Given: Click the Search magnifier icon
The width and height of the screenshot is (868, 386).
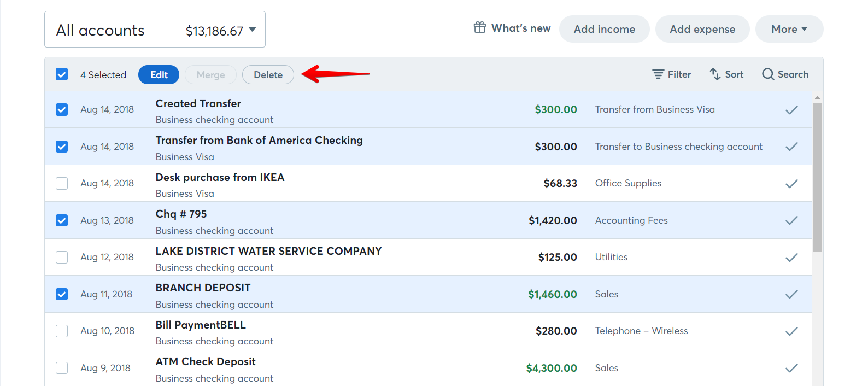Looking at the screenshot, I should 768,74.
